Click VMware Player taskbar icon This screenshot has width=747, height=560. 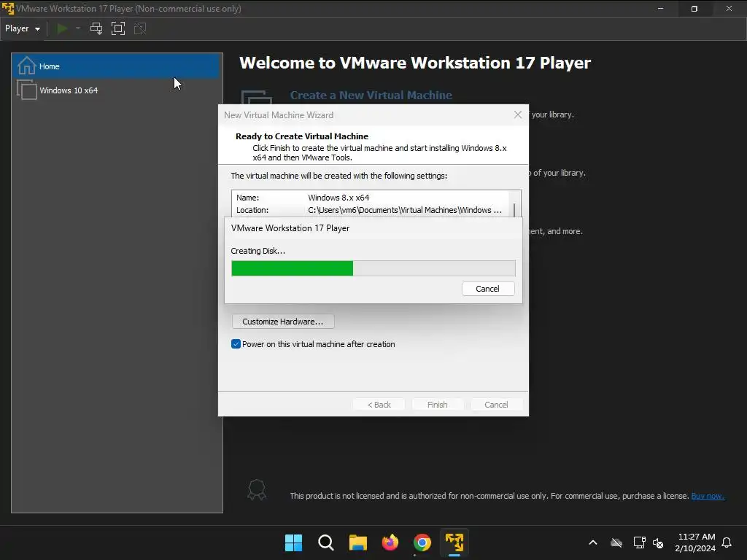coord(454,542)
